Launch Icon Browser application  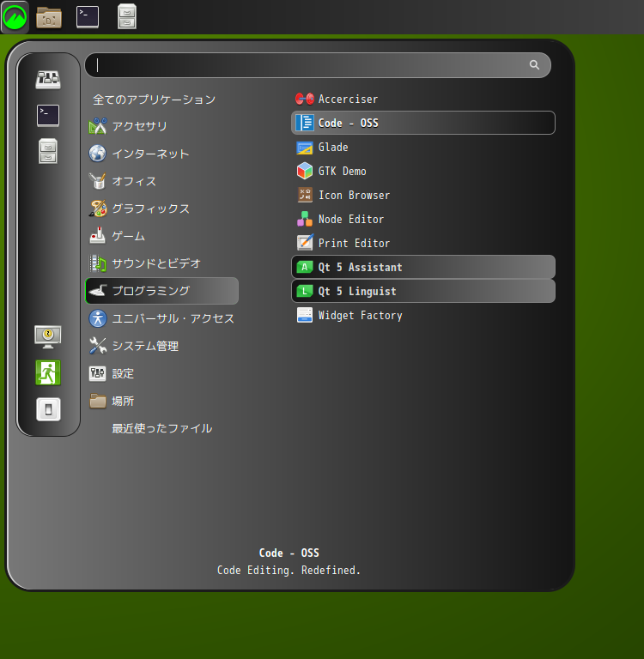(x=423, y=195)
